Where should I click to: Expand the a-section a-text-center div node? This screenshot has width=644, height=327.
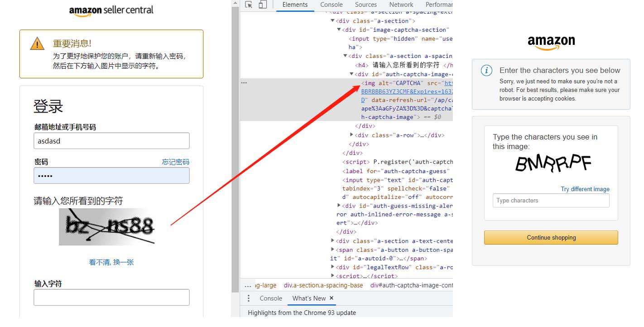click(x=333, y=241)
